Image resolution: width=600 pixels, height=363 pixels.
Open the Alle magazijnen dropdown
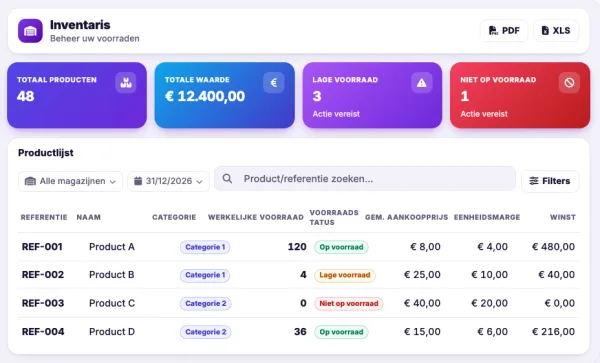click(70, 181)
